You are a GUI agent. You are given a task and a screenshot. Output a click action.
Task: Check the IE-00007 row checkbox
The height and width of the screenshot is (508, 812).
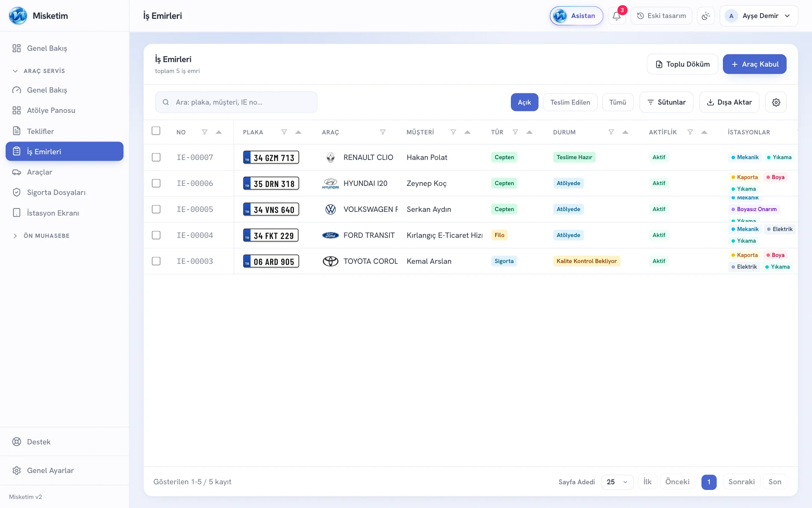click(156, 157)
